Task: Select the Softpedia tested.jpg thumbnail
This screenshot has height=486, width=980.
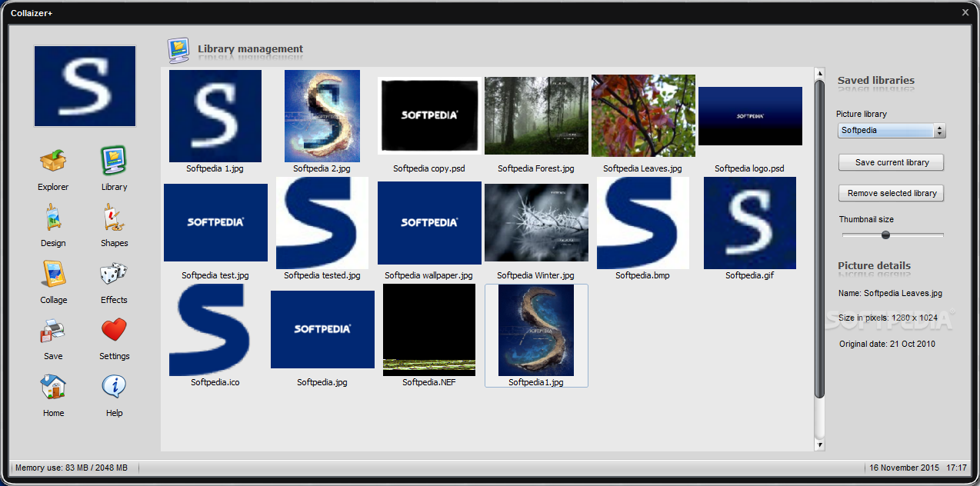Action: 322,223
